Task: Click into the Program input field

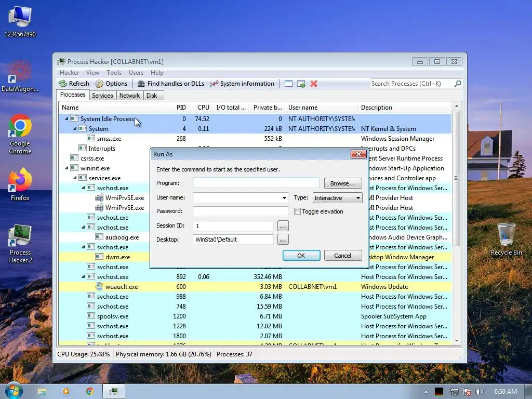Action: pyautogui.click(x=256, y=183)
